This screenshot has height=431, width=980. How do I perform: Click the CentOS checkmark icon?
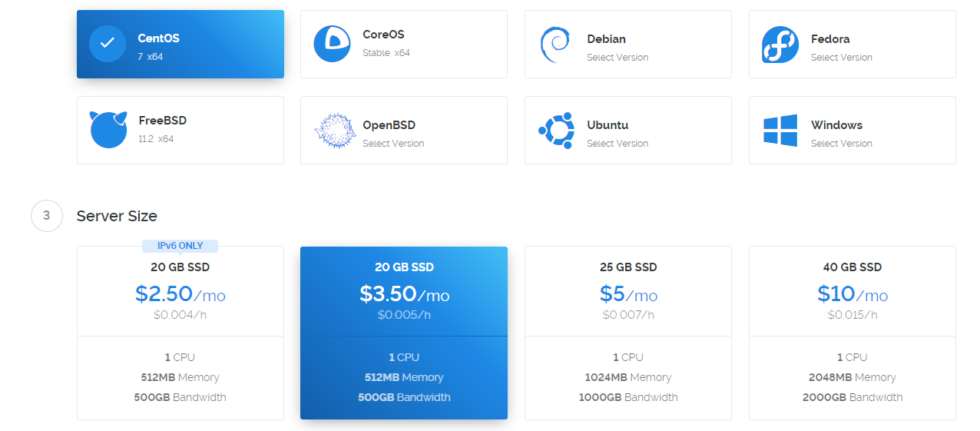point(108,44)
